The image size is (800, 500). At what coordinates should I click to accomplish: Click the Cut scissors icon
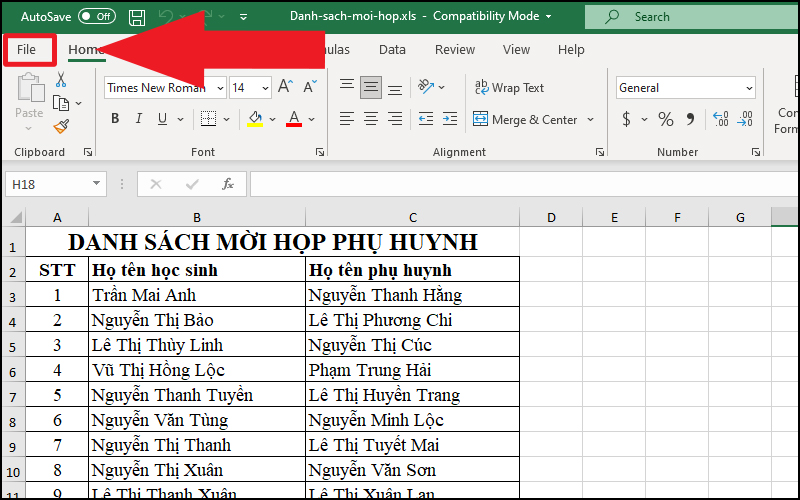tap(61, 80)
